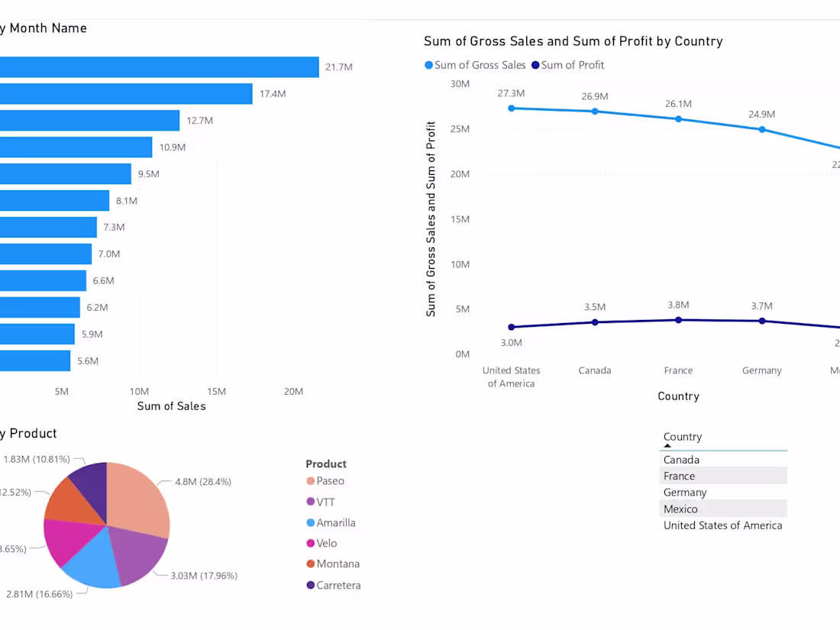Click the 27.3M gross sales data point

512,108
